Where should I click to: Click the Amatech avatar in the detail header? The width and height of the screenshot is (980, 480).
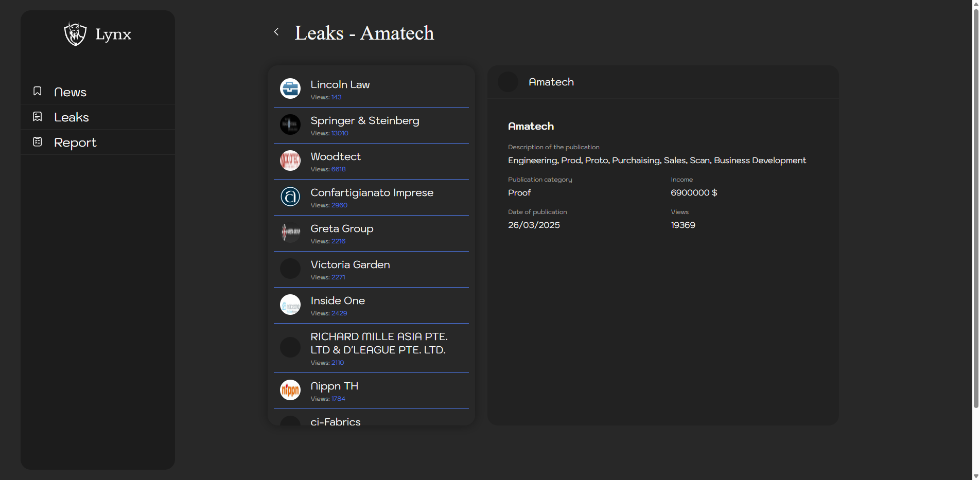(x=508, y=82)
